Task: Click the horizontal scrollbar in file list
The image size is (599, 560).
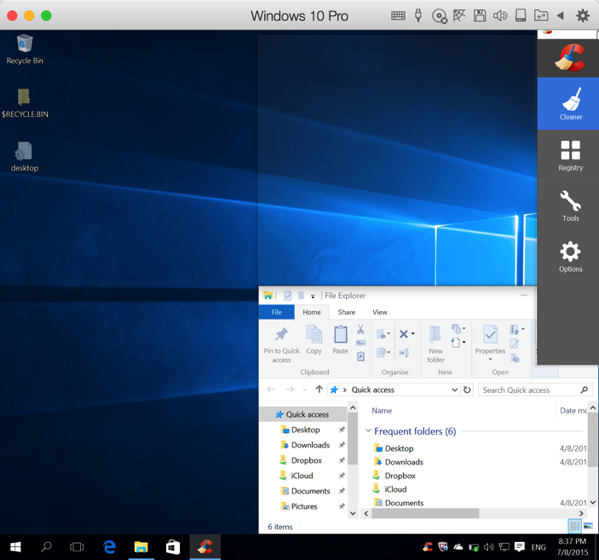Action: click(425, 513)
